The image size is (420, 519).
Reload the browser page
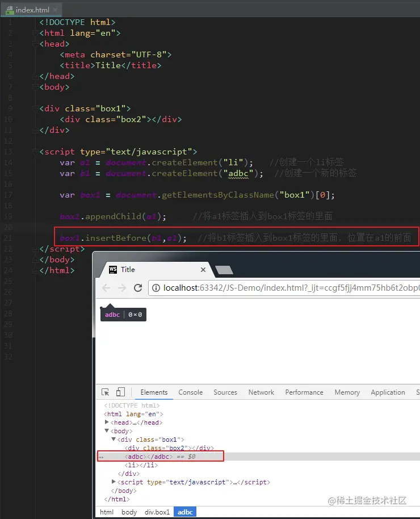[x=138, y=288]
